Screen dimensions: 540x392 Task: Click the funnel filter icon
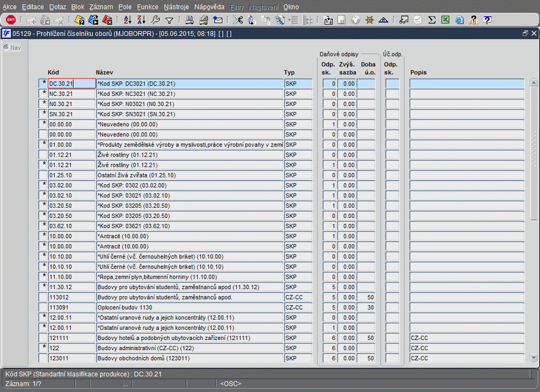pyautogui.click(x=169, y=20)
